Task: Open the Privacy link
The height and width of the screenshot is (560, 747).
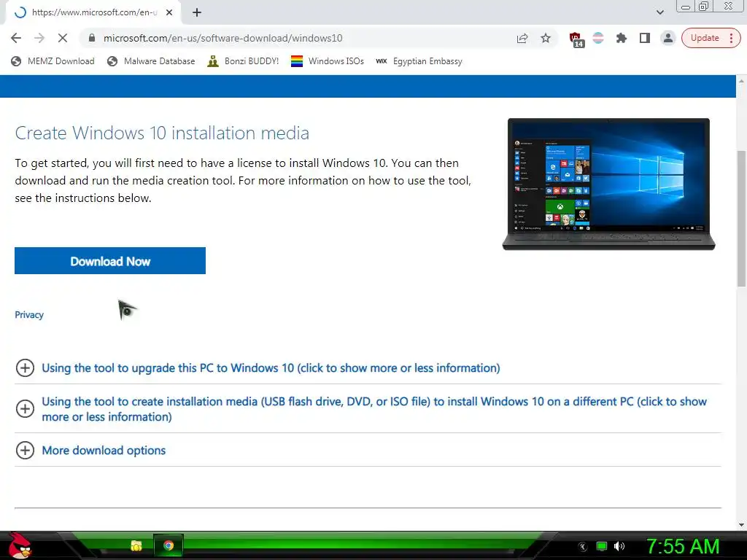Action: [29, 315]
